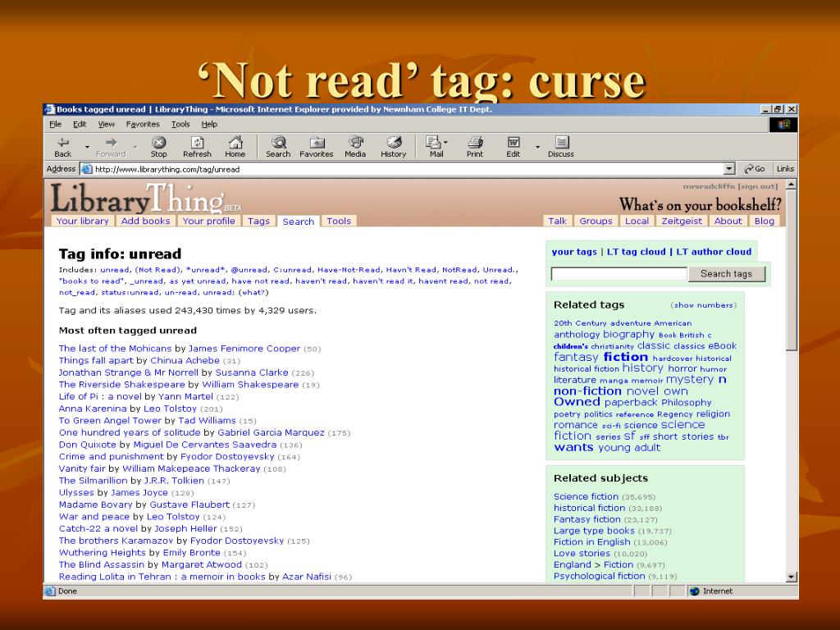Switch to the LibraryThing Tools tab
Viewport: 840px width, 630px height.
click(x=339, y=221)
